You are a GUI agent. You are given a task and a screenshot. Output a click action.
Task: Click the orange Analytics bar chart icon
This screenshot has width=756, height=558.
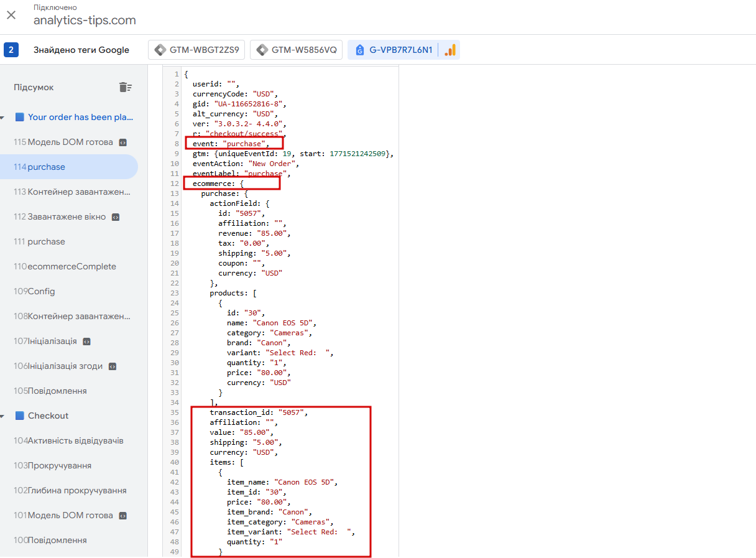coord(450,50)
